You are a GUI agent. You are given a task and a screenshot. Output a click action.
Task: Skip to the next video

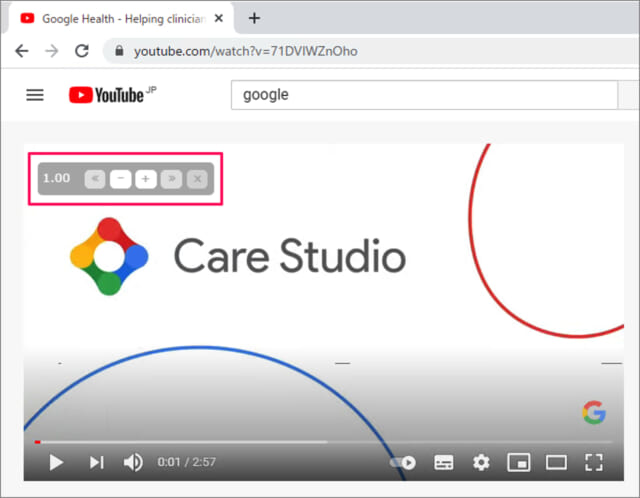pyautogui.click(x=96, y=462)
